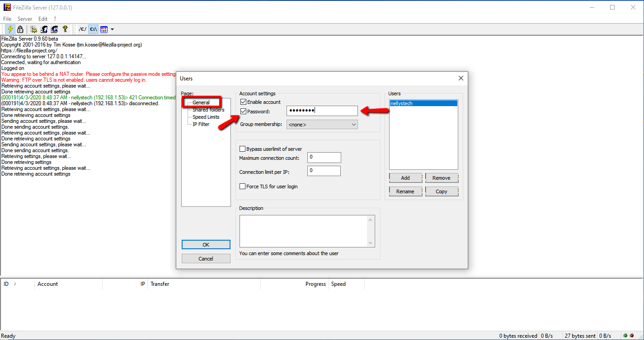The width and height of the screenshot is (644, 340).
Task: Switch to /C/ path display format
Action: pyautogui.click(x=82, y=29)
